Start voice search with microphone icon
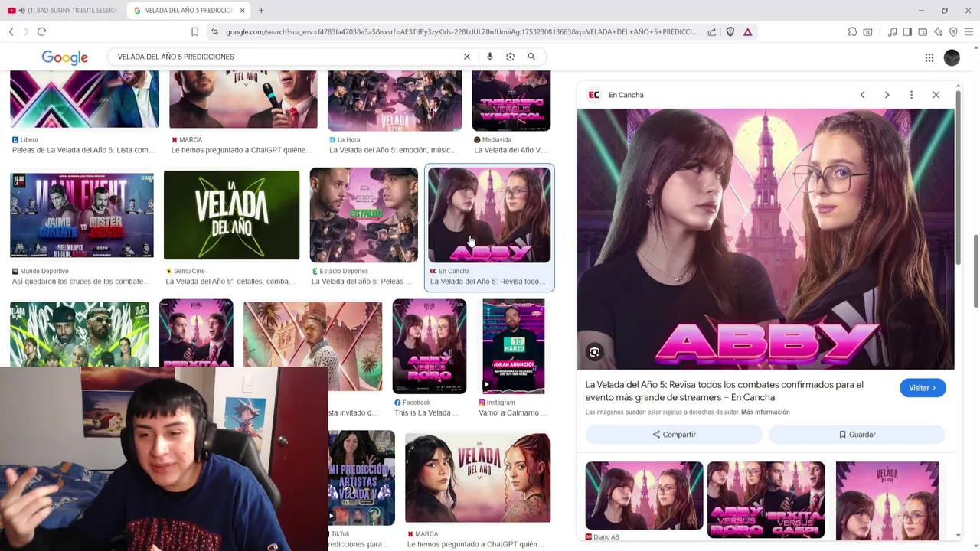The image size is (980, 551). click(489, 57)
